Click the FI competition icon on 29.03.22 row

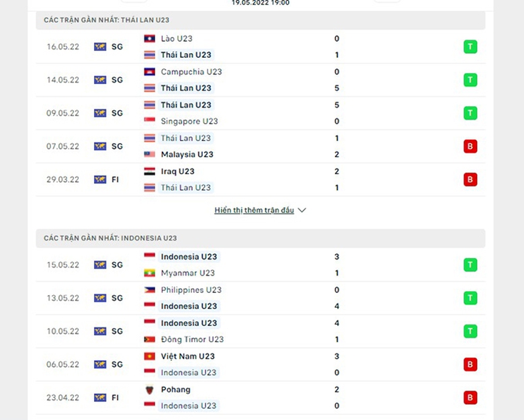pyautogui.click(x=100, y=179)
